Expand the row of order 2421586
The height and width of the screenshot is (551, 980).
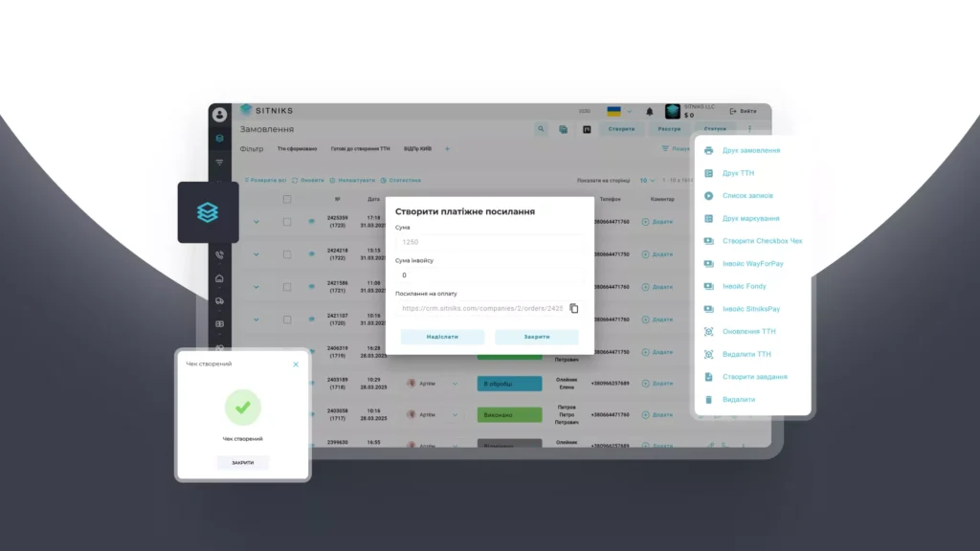[x=256, y=287]
